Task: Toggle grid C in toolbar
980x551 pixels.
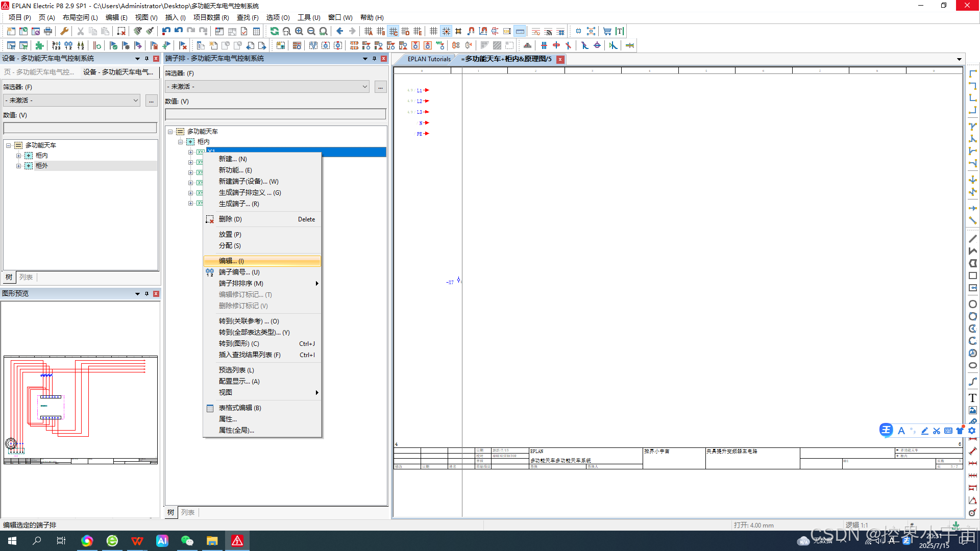Action: [x=393, y=31]
